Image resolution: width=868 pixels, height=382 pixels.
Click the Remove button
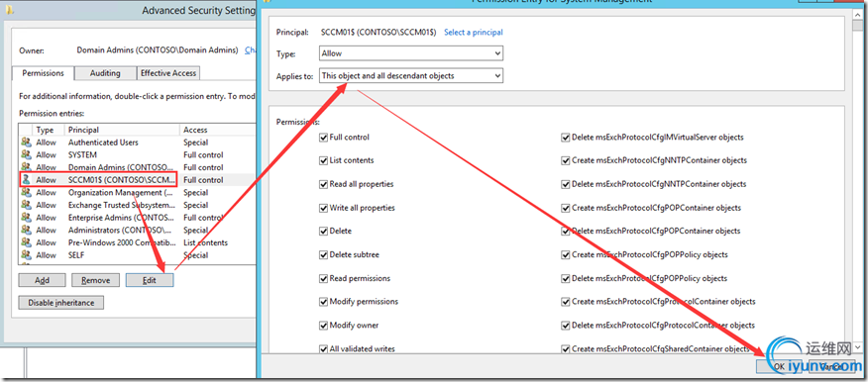point(95,280)
